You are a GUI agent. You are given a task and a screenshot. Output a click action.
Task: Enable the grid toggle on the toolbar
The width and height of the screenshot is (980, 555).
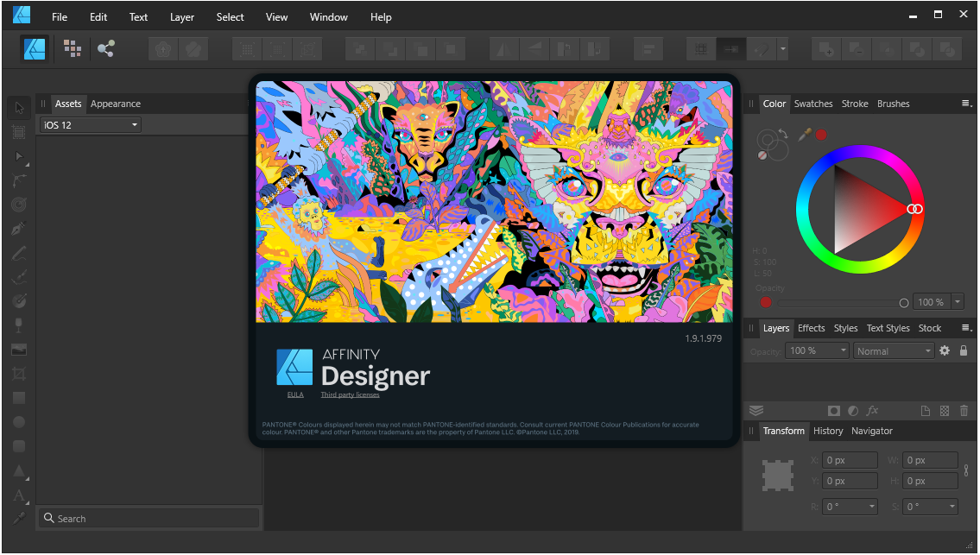(700, 49)
